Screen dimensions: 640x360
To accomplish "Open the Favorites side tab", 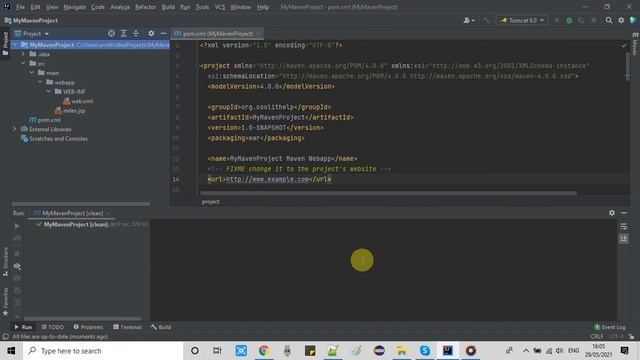I will point(5,301).
